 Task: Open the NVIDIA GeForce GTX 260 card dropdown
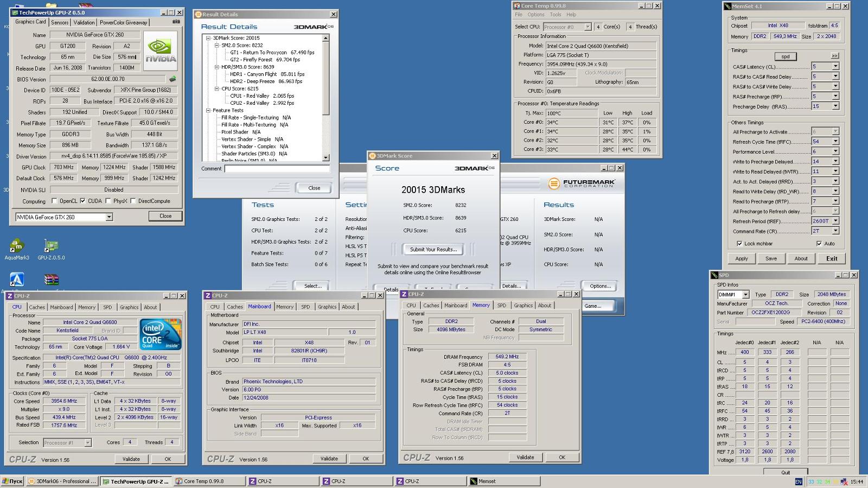click(x=109, y=217)
